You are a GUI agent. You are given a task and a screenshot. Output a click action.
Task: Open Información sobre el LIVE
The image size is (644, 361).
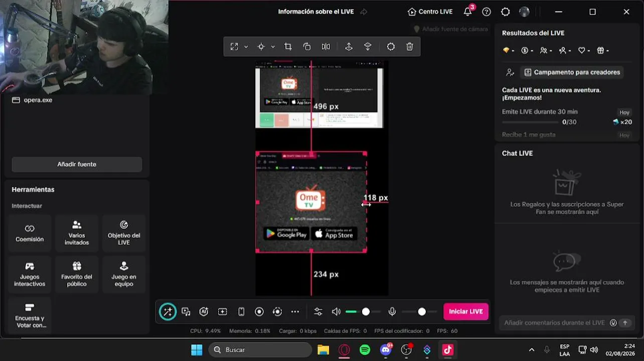[x=316, y=12]
